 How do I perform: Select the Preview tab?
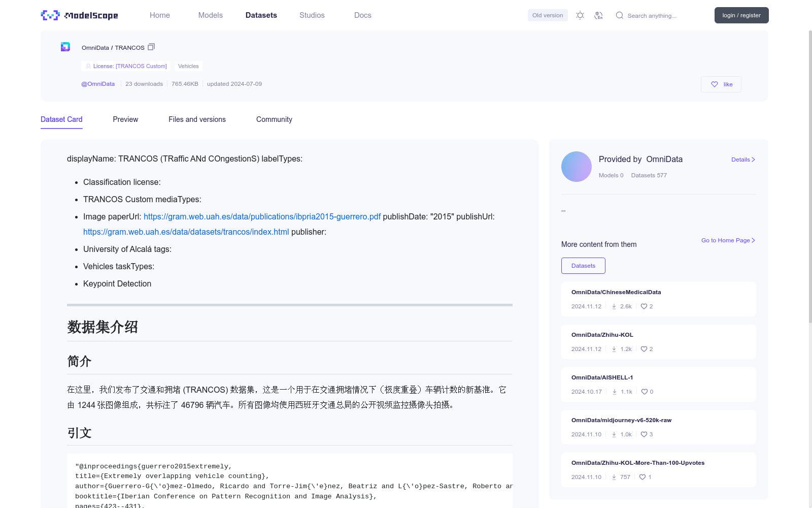coord(125,119)
